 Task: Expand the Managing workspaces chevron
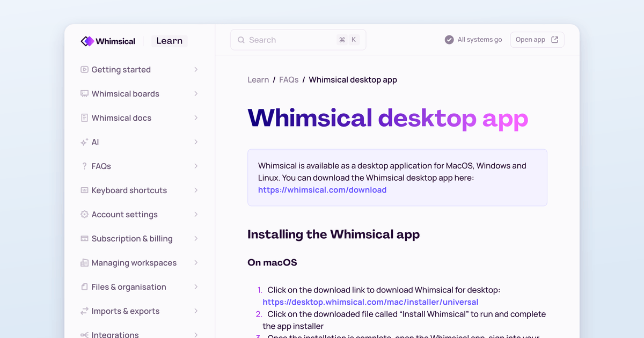click(196, 262)
